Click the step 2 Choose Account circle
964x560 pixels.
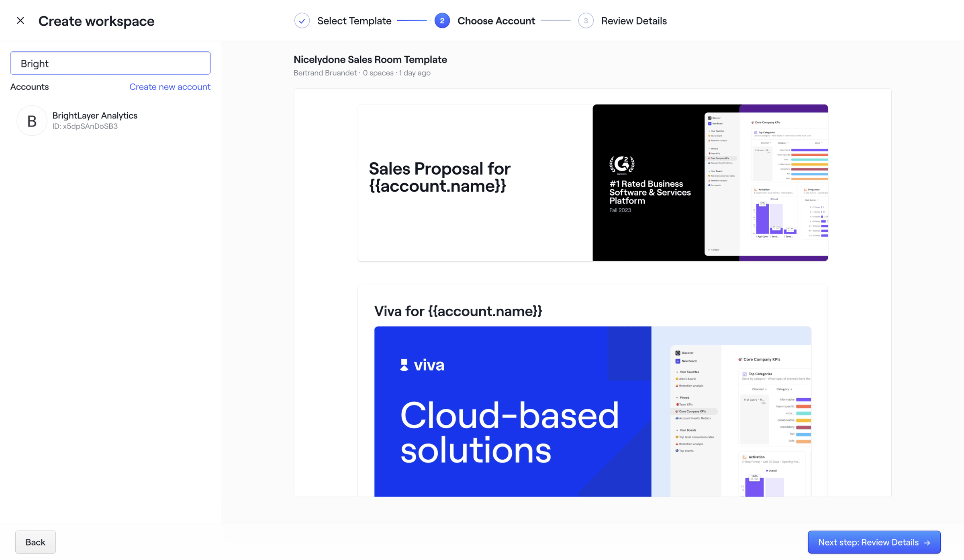(442, 20)
